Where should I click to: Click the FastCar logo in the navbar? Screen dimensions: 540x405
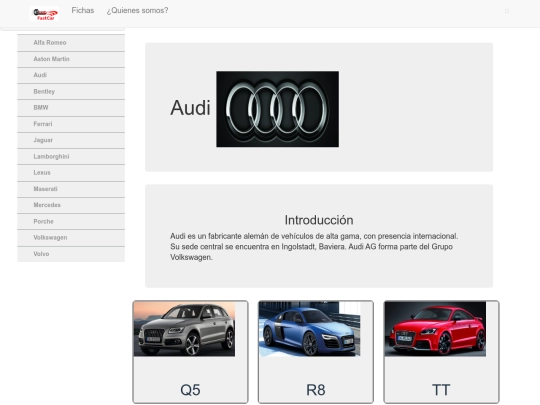(x=44, y=14)
